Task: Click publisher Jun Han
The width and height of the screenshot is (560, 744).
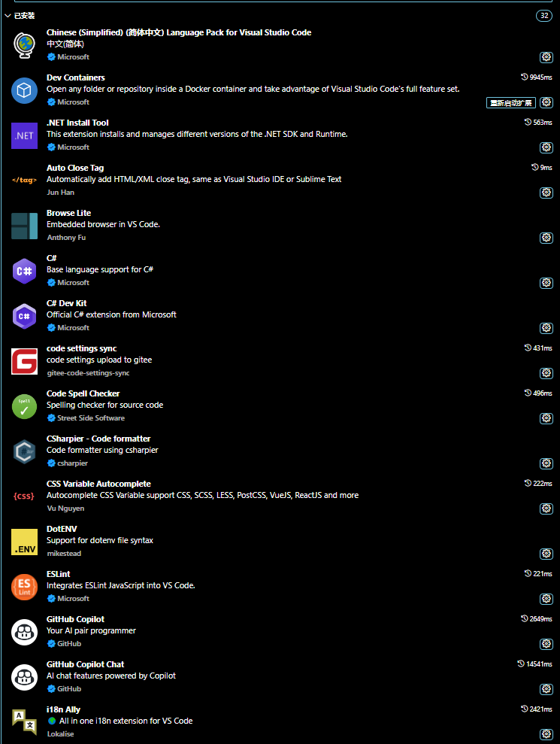Action: (61, 192)
